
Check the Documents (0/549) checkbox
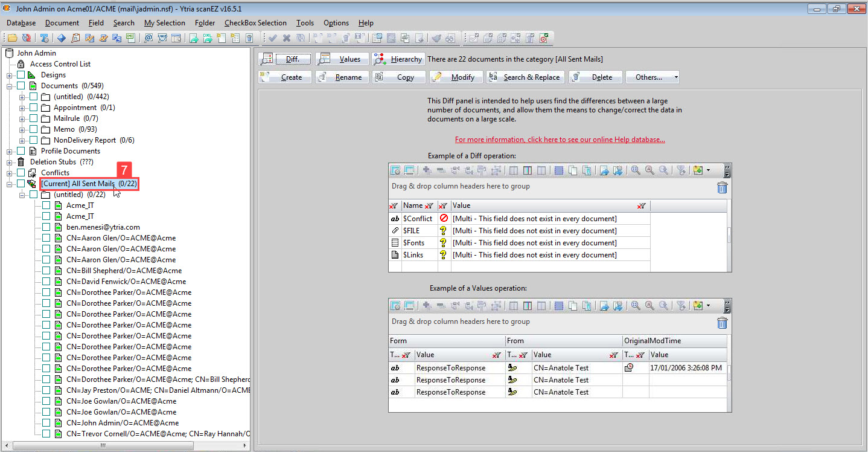point(21,86)
